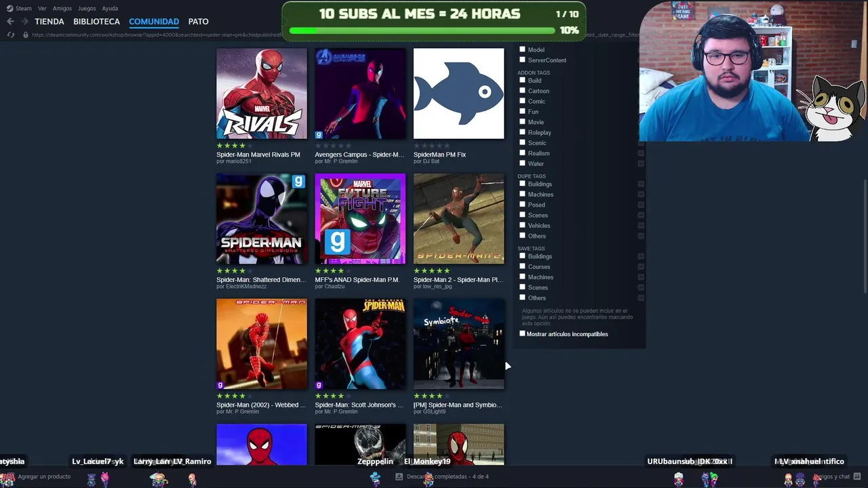Open the Ver menu
The width and height of the screenshot is (868, 488).
[42, 9]
